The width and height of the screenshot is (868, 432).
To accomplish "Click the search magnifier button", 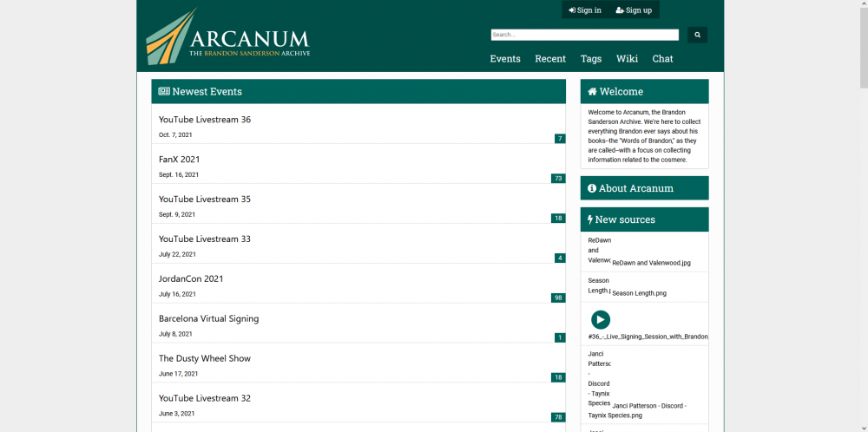I will click(697, 35).
